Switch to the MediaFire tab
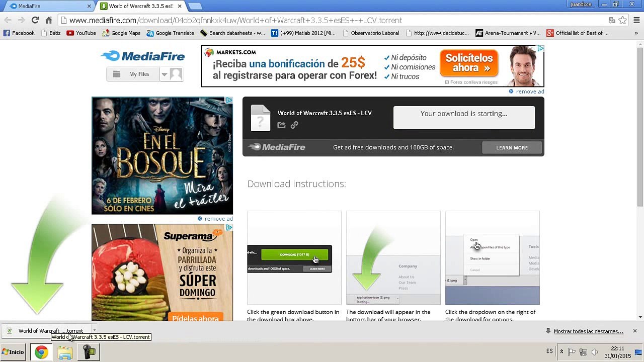644x362 pixels. coord(49,6)
